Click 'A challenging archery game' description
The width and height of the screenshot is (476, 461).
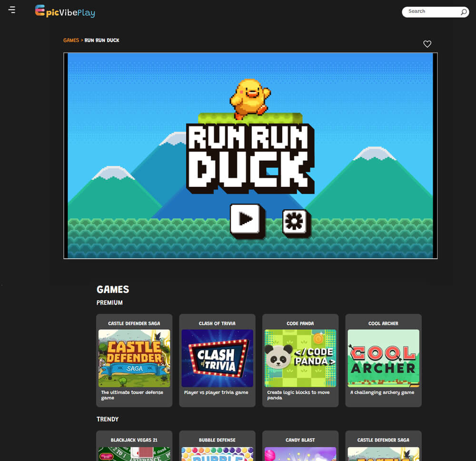pos(382,392)
